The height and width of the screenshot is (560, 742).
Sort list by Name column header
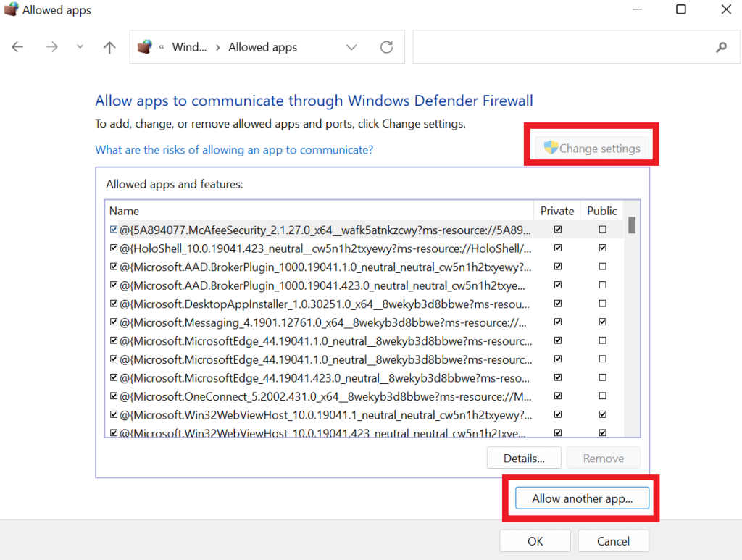[320, 211]
